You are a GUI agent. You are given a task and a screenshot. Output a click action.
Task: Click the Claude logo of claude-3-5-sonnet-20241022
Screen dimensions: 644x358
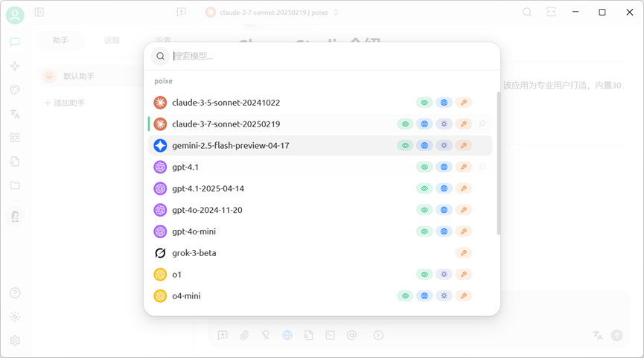(x=160, y=103)
